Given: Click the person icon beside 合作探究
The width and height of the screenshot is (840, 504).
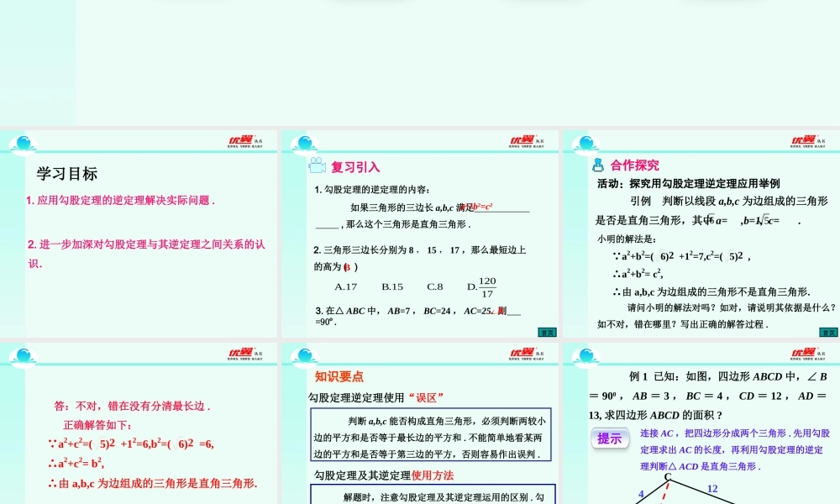Looking at the screenshot, I should click(598, 165).
